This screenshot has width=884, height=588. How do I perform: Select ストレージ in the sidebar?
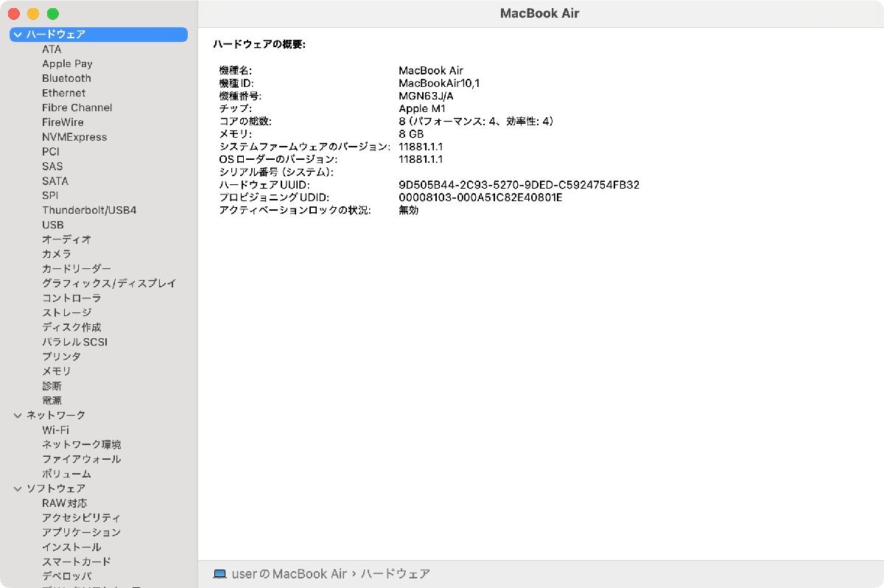click(x=67, y=312)
